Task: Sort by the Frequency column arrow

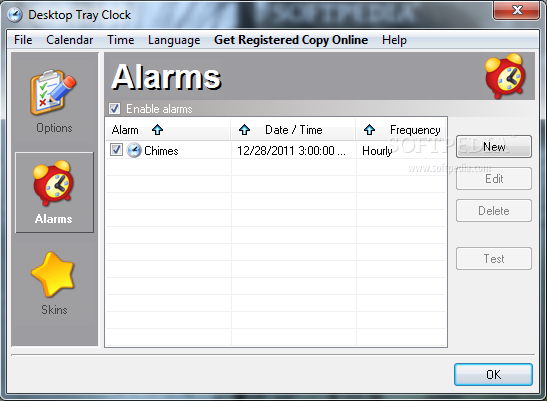Action: click(x=369, y=130)
